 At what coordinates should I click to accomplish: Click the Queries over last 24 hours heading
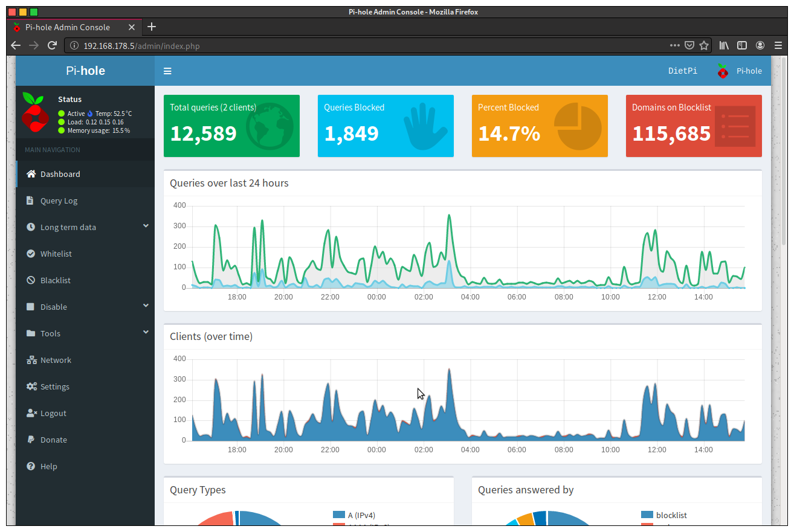pyautogui.click(x=229, y=183)
